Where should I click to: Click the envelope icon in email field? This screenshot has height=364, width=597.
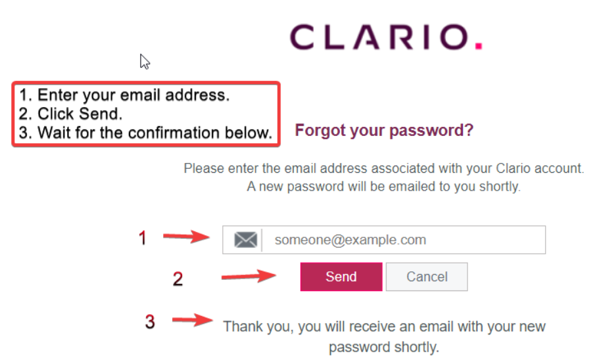coord(245,240)
